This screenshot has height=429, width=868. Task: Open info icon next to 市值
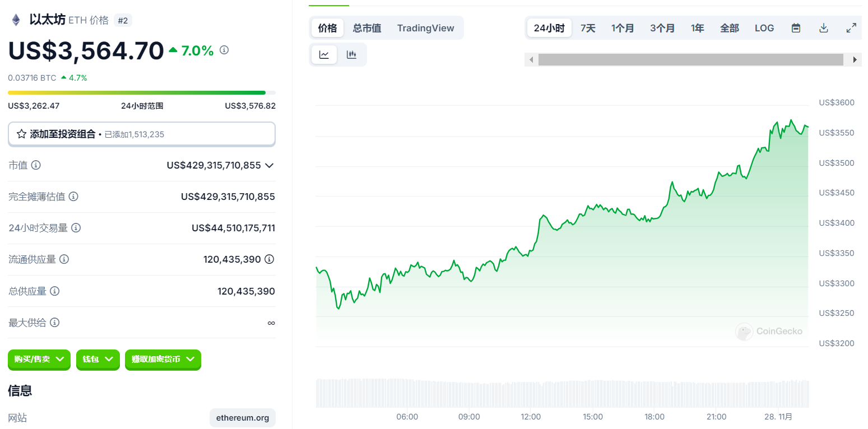[36, 165]
